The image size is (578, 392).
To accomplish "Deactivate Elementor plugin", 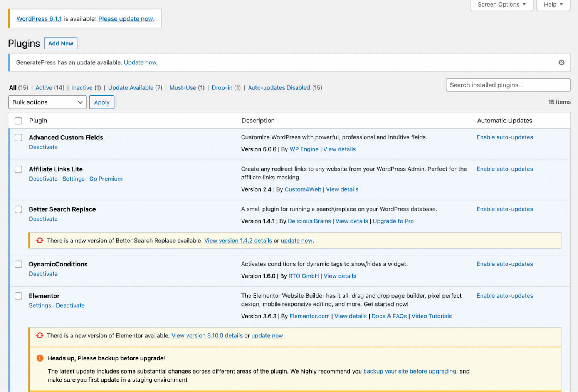I will 70,305.
